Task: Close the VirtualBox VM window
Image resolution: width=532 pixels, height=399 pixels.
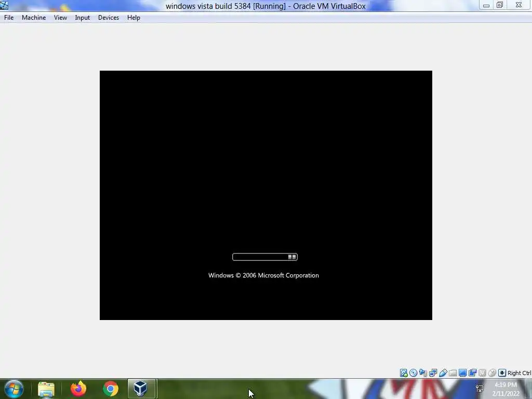Action: pyautogui.click(x=519, y=5)
